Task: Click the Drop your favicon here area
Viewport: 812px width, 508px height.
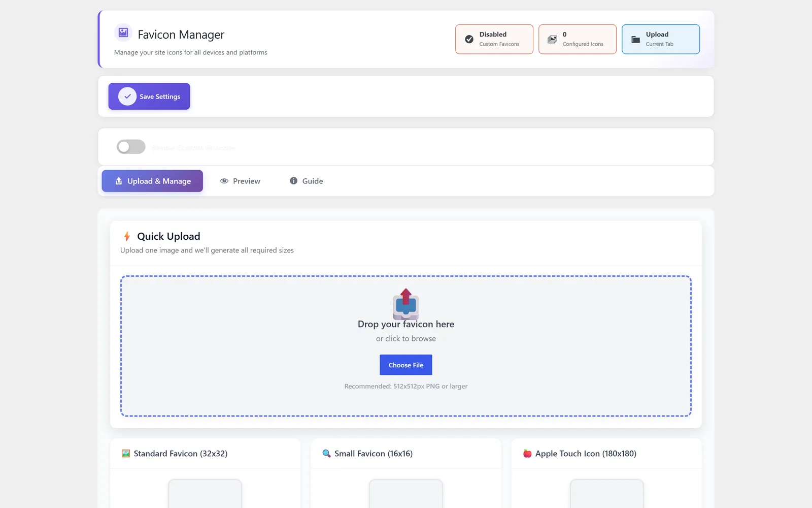Action: pos(406,346)
